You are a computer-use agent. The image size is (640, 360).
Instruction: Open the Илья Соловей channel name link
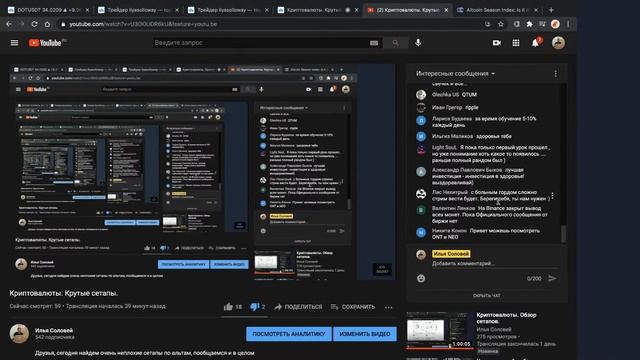(x=54, y=330)
